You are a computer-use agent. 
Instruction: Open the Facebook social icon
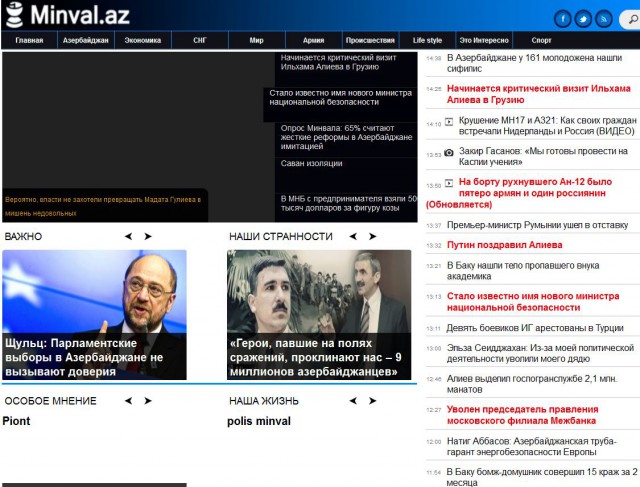[x=562, y=19]
